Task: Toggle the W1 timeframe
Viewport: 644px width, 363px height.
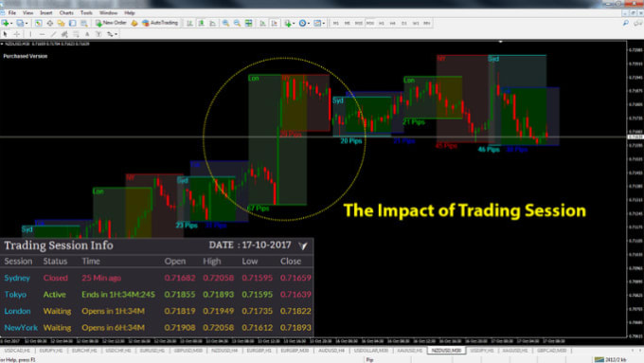Action: tap(416, 24)
